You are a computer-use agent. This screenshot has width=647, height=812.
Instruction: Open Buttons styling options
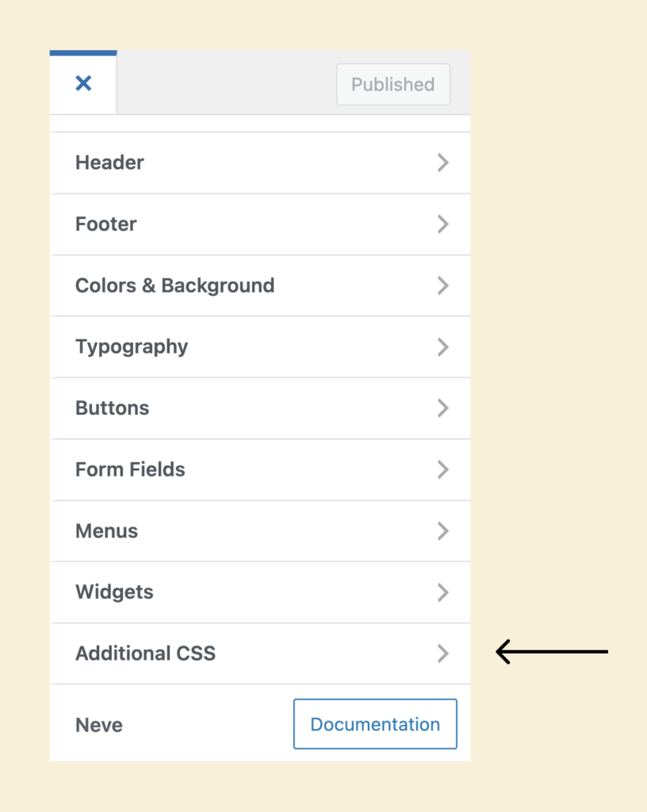tap(238, 408)
